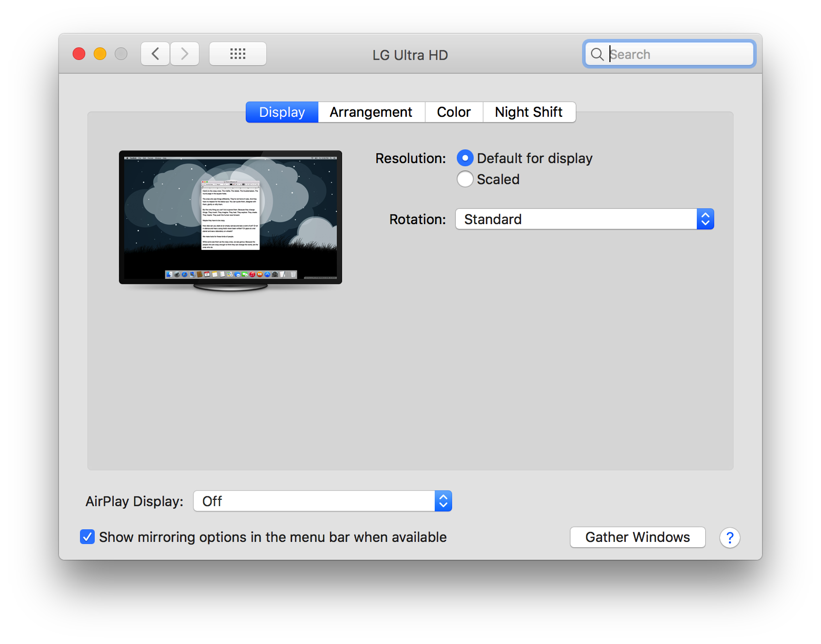Click the LG Ultra HD window title
The image size is (821, 644).
(x=410, y=55)
